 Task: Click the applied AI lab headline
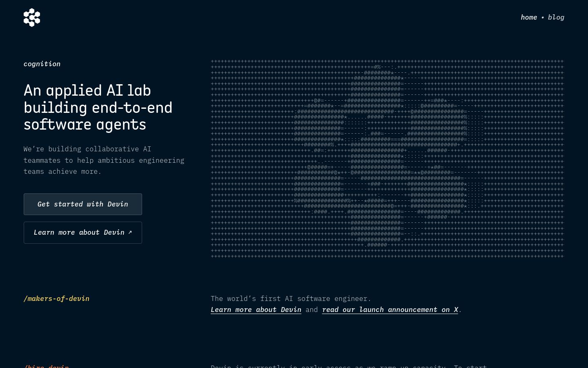click(x=98, y=108)
